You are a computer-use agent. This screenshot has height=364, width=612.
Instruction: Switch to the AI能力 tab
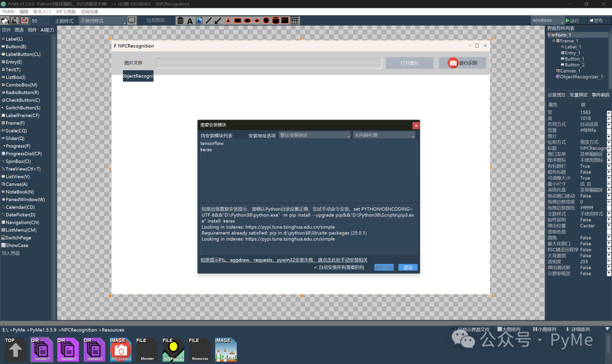coord(47,30)
